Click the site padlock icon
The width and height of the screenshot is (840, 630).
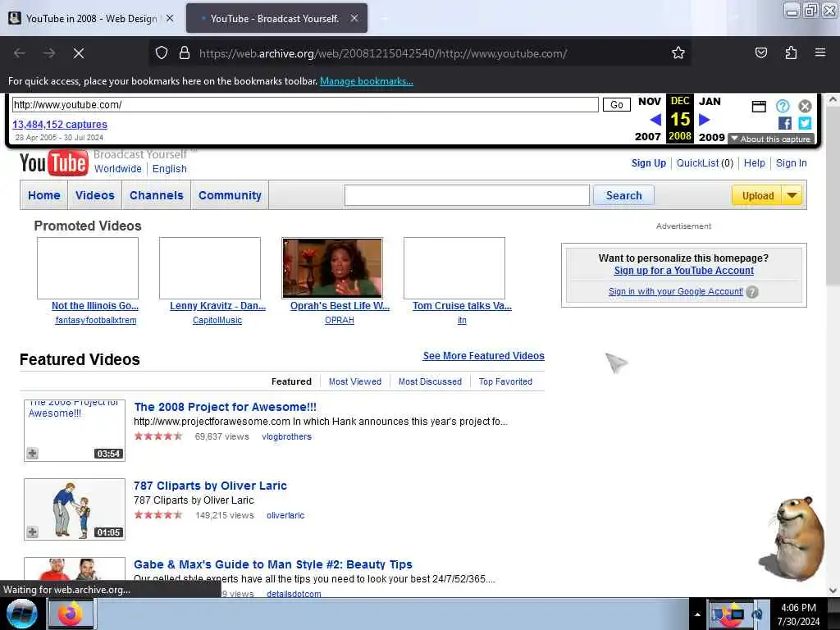point(185,53)
